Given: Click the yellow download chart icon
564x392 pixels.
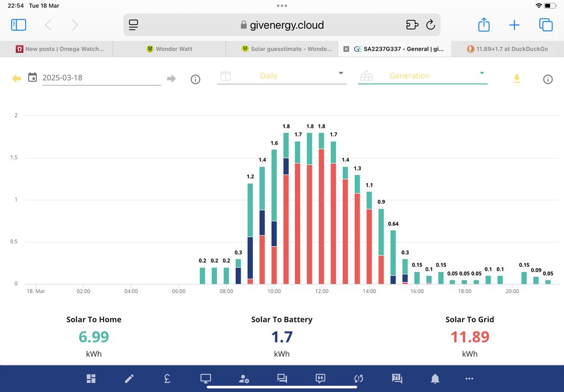Looking at the screenshot, I should 517,79.
